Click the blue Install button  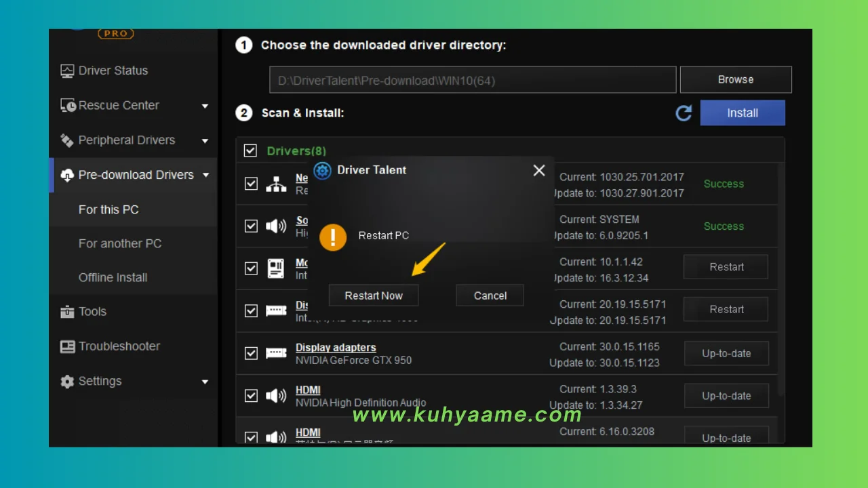pyautogui.click(x=743, y=113)
